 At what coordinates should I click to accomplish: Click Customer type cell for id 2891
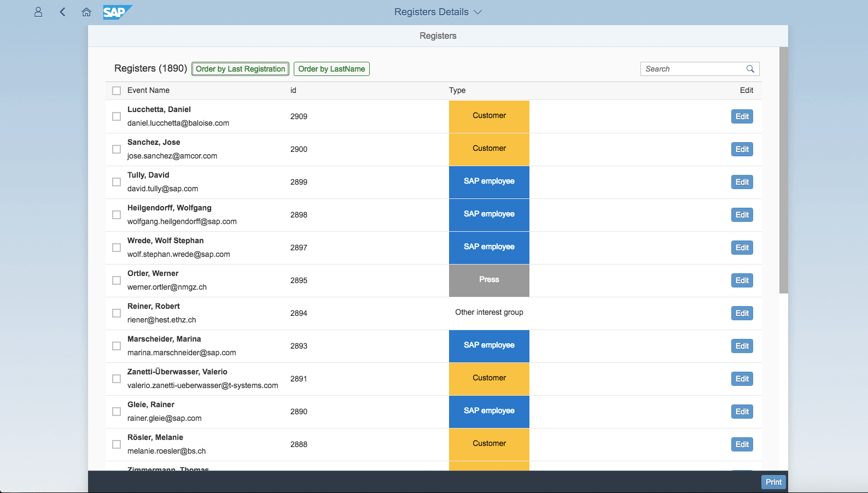pos(489,379)
